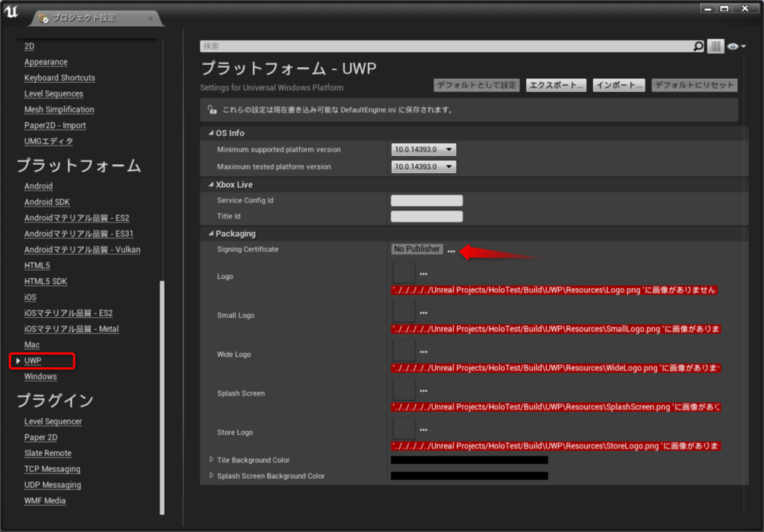Open Maximum tested platform version dropdown
The width and height of the screenshot is (764, 532).
[x=424, y=166]
